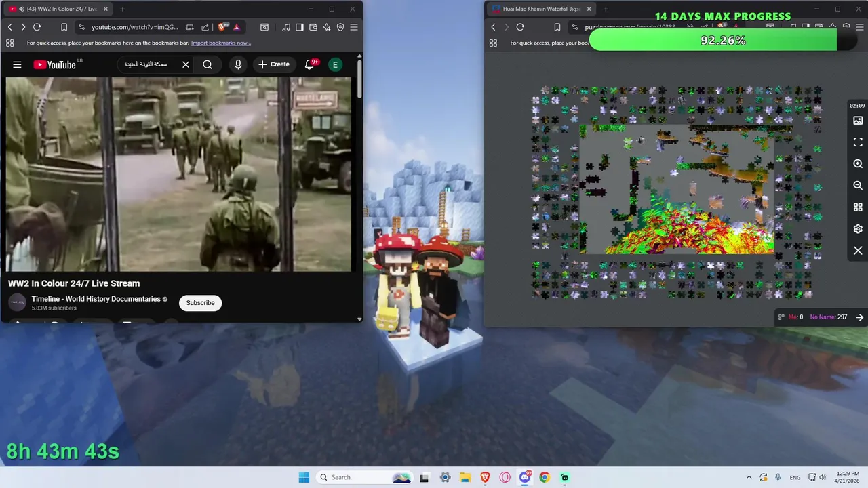Viewport: 868px width, 488px height.
Task: Open the YouTube account avatar E menu
Action: 335,64
